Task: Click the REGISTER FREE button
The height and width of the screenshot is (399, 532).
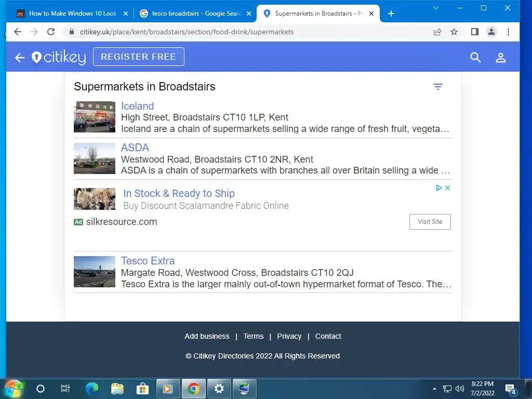Action: 138,57
